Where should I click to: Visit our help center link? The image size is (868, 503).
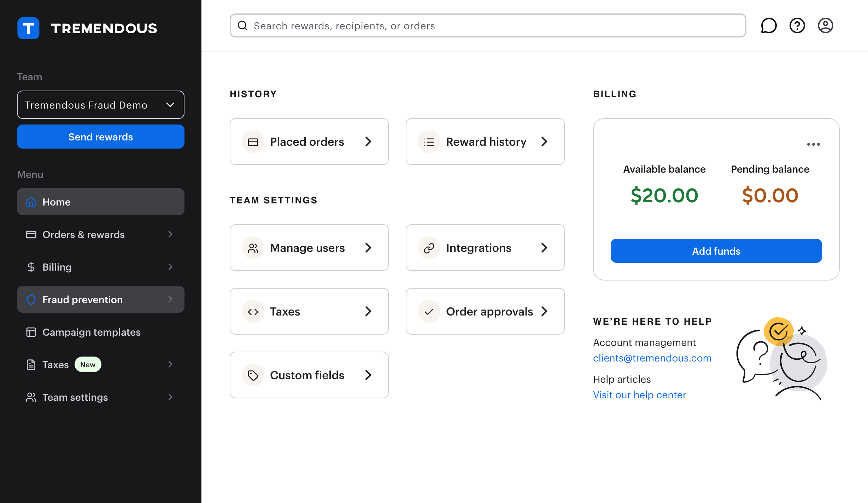[x=639, y=394]
